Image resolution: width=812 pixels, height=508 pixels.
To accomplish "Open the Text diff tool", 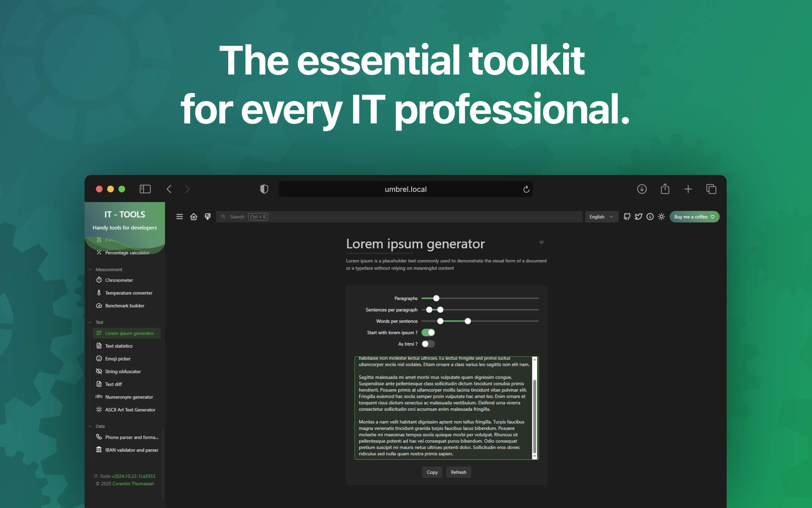I will point(113,384).
